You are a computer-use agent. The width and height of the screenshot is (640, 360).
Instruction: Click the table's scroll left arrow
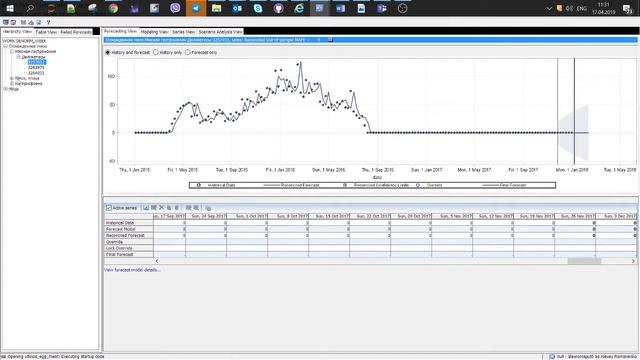[x=157, y=261]
